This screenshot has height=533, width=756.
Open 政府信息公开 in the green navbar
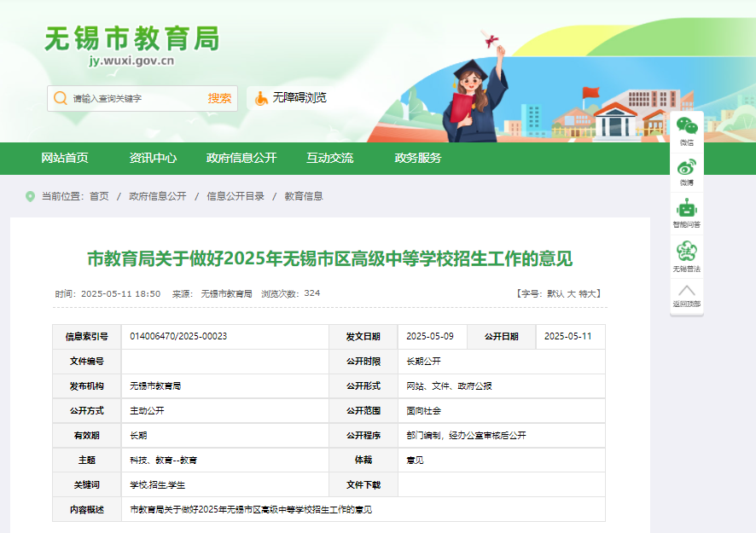coord(241,158)
